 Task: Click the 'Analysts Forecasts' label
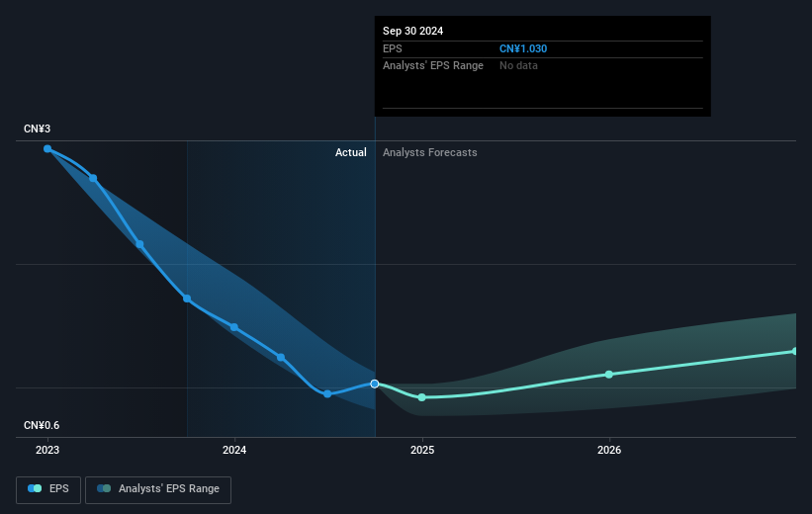pyautogui.click(x=430, y=152)
